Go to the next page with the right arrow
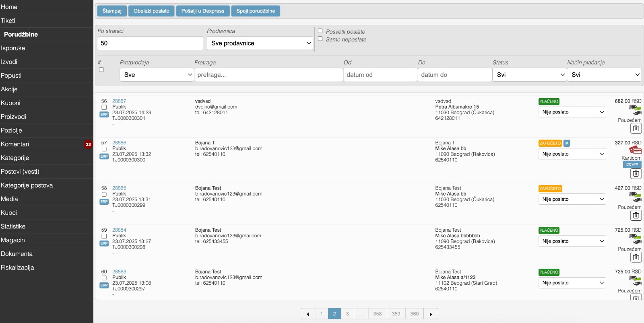The image size is (644, 323). click(431, 314)
